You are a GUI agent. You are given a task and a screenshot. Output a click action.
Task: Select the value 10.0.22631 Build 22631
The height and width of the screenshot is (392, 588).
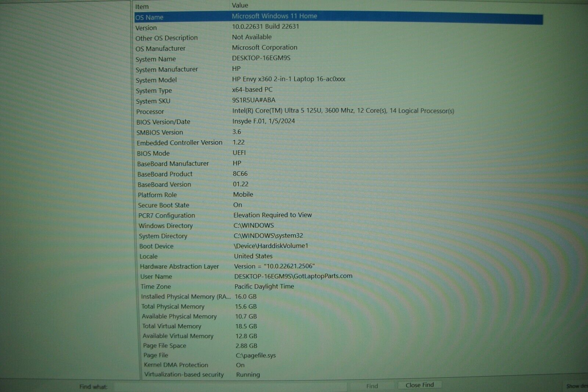265,26
